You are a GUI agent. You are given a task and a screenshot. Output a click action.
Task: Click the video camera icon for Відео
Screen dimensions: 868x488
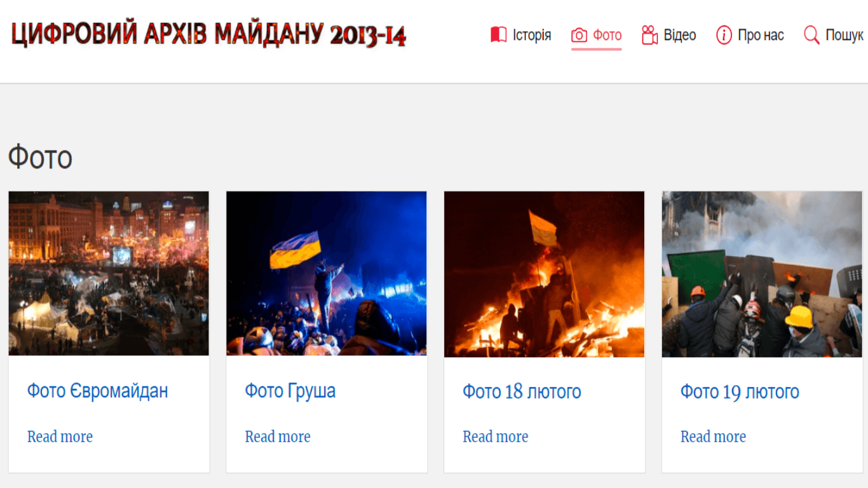[x=649, y=35]
